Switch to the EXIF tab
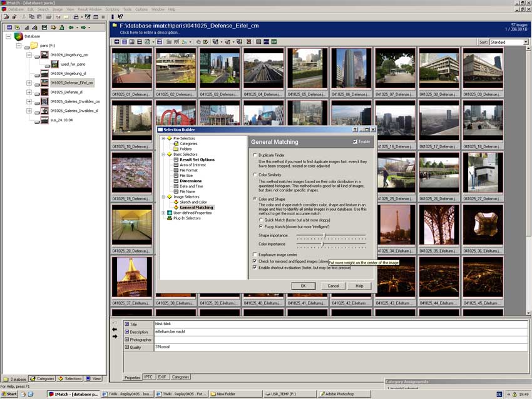 pos(162,377)
